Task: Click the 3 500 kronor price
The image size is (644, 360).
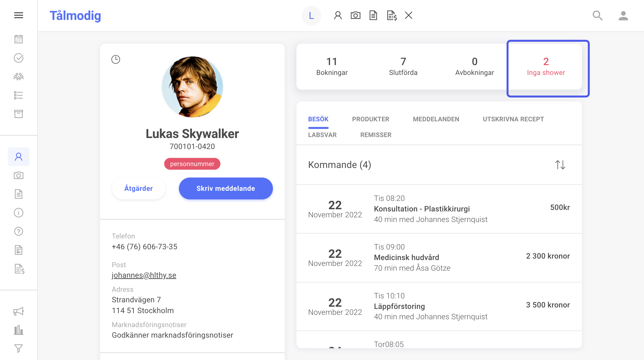Action: (548, 305)
